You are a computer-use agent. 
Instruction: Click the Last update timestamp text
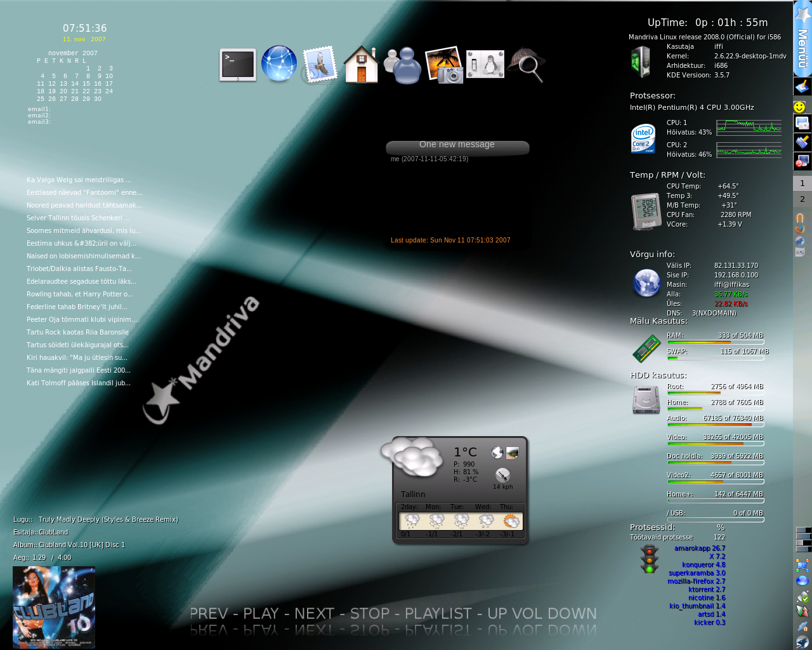click(450, 240)
